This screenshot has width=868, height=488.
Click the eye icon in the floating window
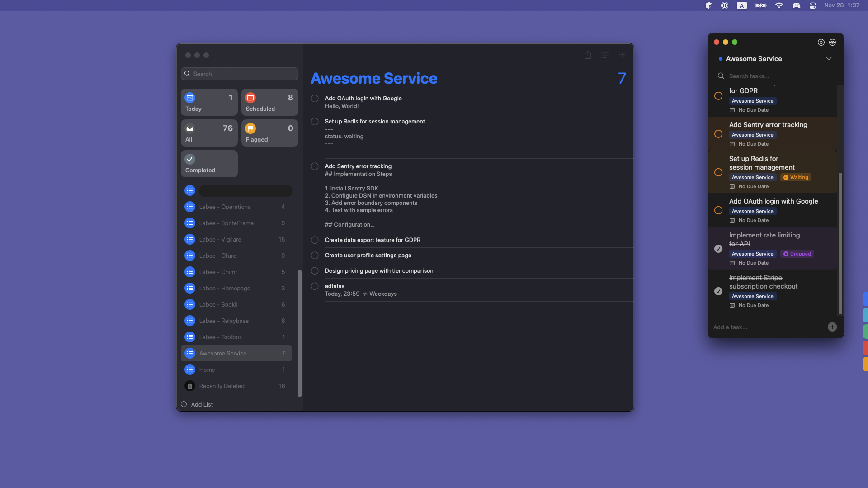point(833,42)
